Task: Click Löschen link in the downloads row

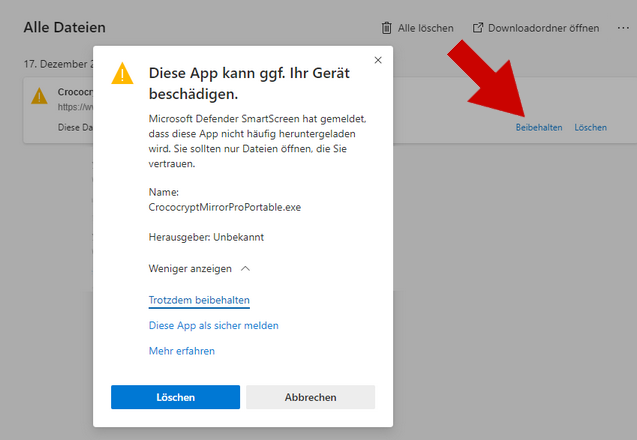Action: [x=590, y=128]
